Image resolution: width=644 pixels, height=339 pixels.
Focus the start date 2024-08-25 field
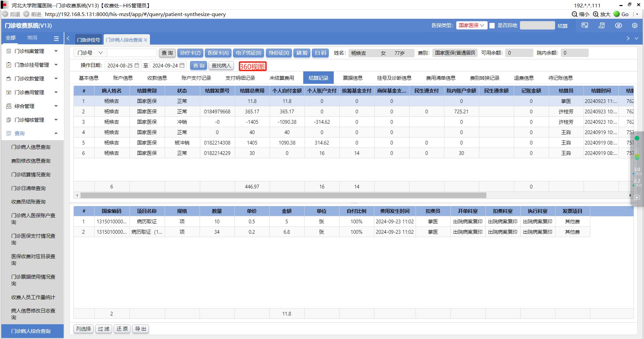click(x=122, y=65)
